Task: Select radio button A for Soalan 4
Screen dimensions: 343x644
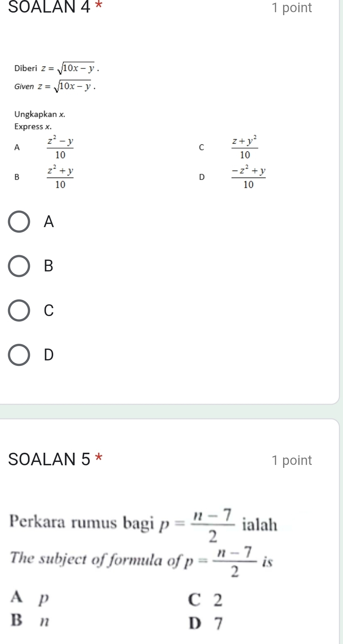Action: point(19,222)
